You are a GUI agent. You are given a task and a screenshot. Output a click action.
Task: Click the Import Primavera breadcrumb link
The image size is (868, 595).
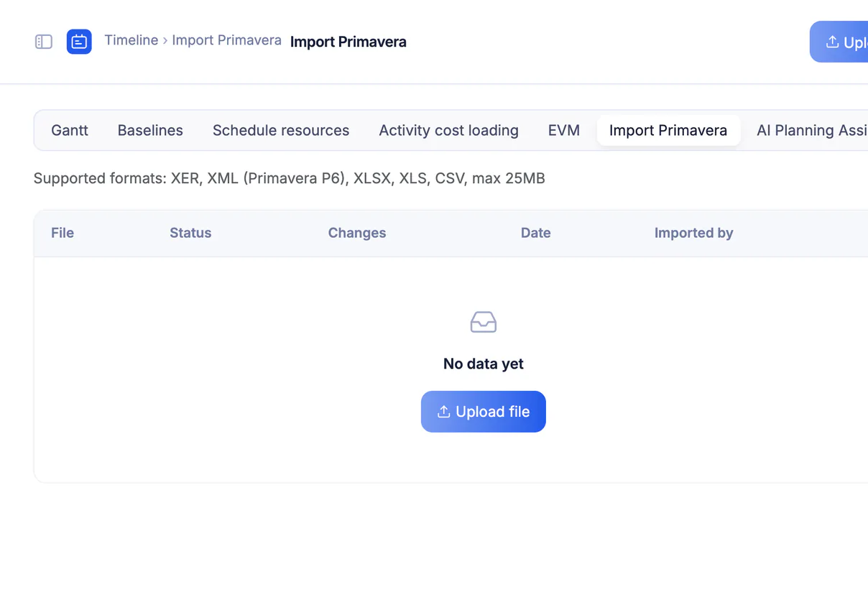pos(226,40)
